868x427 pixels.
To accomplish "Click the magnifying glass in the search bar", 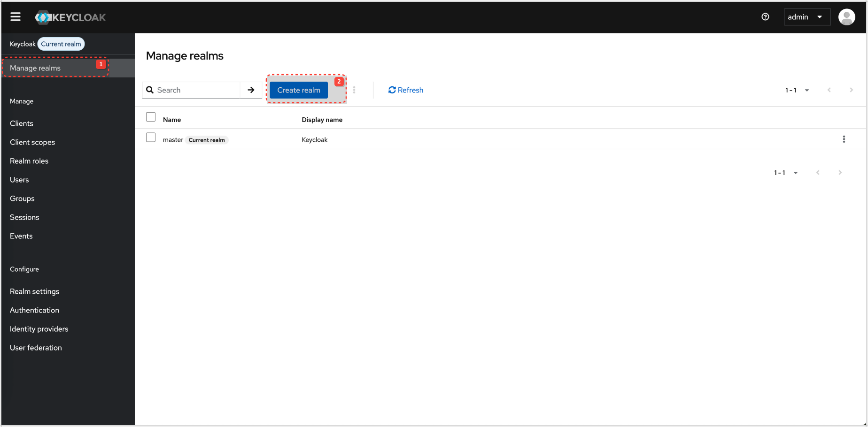I will 150,90.
